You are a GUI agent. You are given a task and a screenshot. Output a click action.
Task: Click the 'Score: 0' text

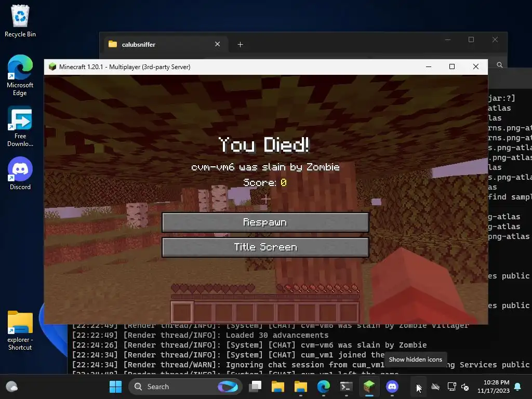[265, 182]
